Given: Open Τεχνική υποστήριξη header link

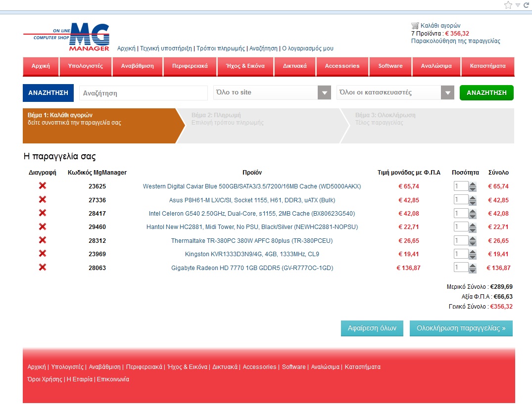Looking at the screenshot, I should click(166, 48).
